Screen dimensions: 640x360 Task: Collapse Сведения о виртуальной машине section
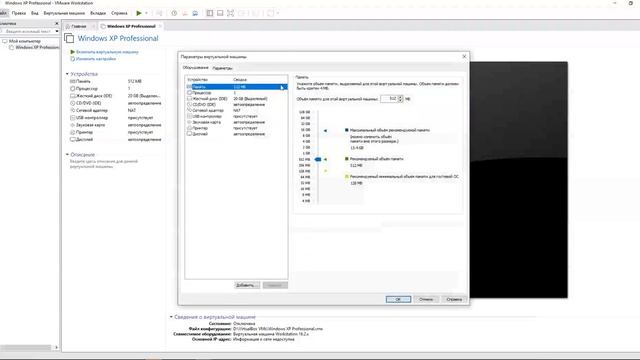coord(171,317)
